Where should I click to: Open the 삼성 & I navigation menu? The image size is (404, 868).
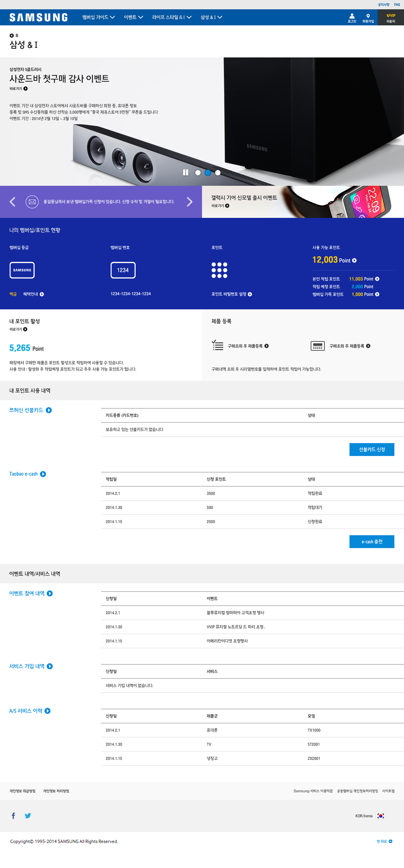click(211, 17)
